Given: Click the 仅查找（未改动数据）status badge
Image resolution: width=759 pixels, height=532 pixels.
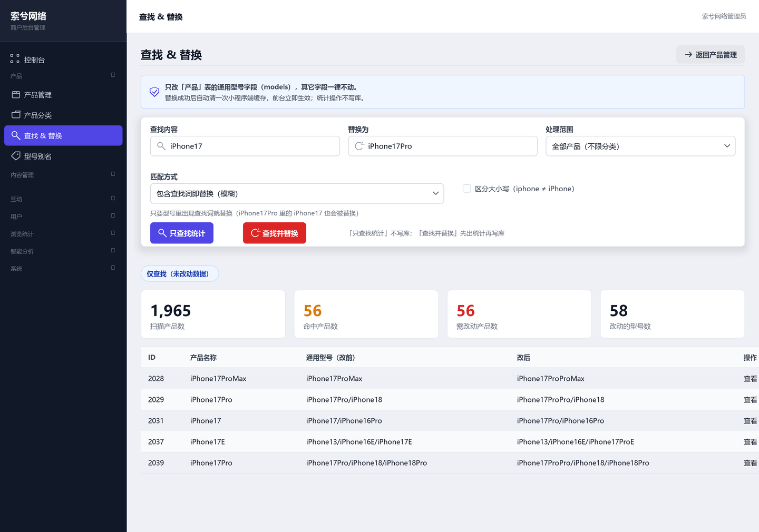Looking at the screenshot, I should point(180,274).
